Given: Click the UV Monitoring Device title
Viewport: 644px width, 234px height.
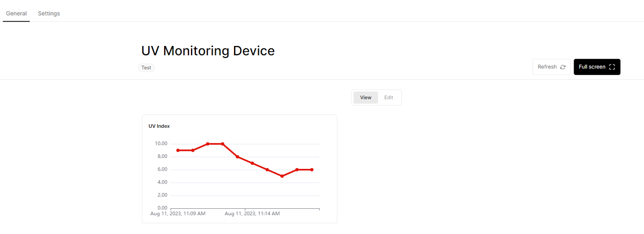Looking at the screenshot, I should click(x=208, y=51).
